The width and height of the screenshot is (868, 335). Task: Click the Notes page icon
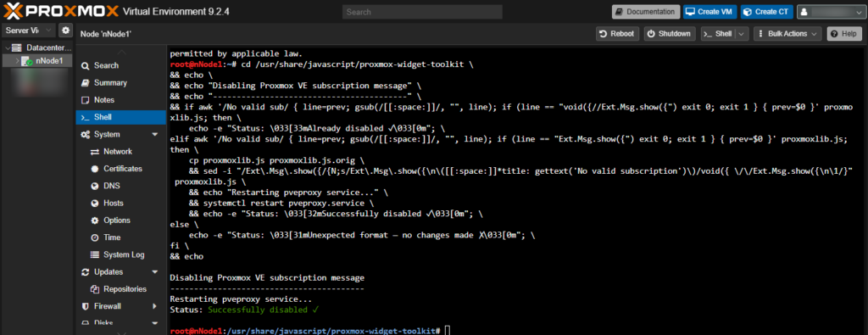[x=86, y=100]
